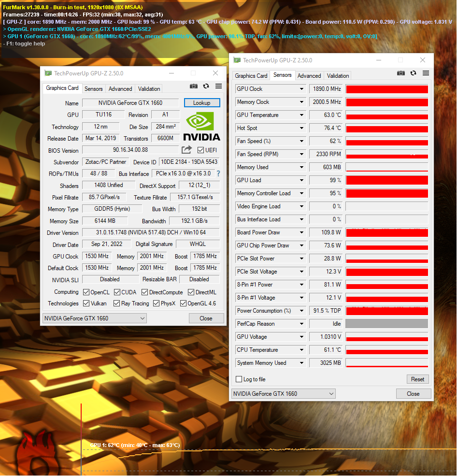Click the Fan Speed (RPM) value 2330 RPM
The height and width of the screenshot is (476, 457).
(x=326, y=154)
